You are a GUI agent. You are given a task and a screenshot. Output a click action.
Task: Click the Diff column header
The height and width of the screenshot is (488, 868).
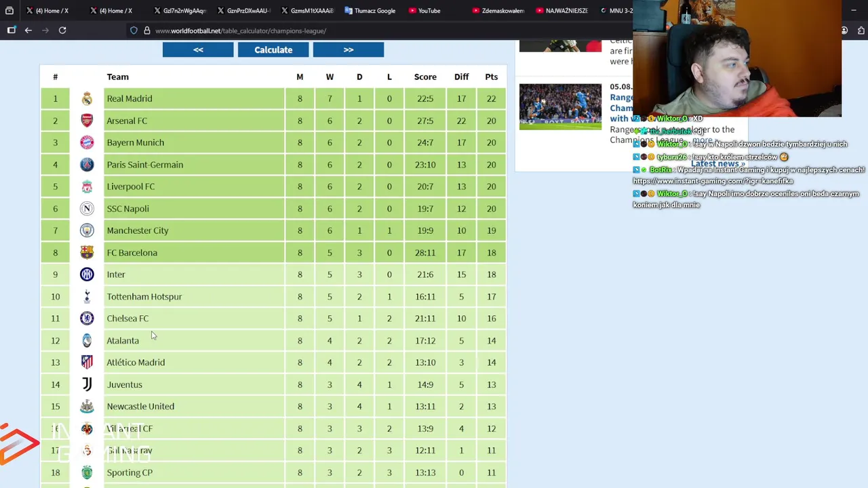(x=461, y=77)
